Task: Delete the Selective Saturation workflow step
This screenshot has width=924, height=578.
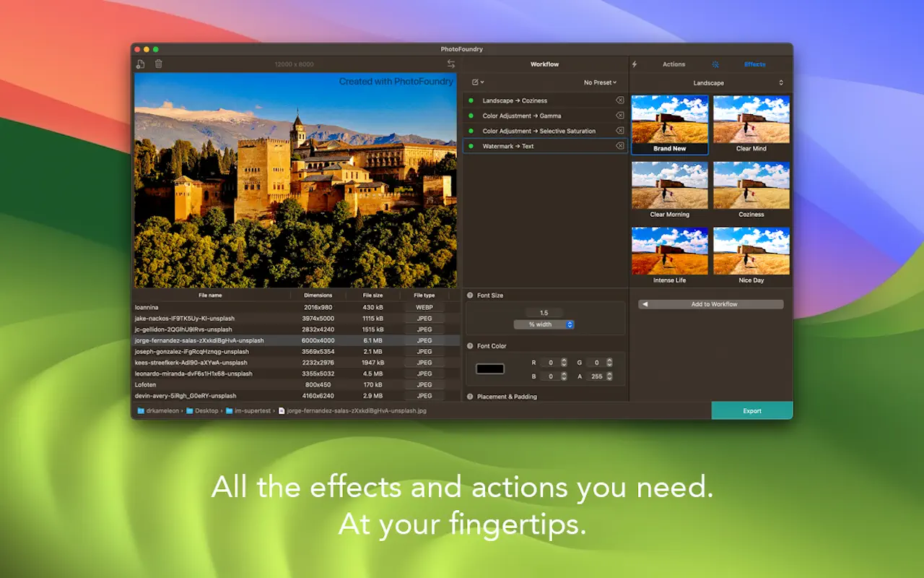Action: point(619,131)
